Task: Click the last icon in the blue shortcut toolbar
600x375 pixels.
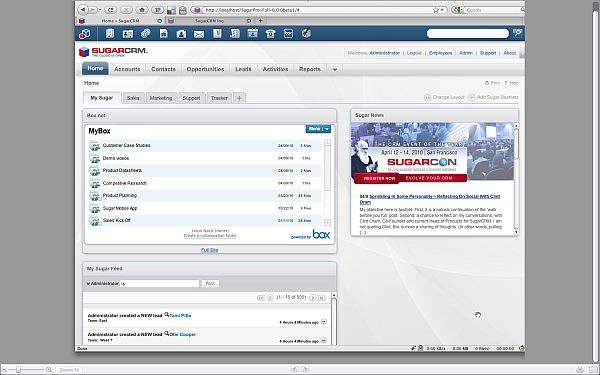Action: coord(306,34)
